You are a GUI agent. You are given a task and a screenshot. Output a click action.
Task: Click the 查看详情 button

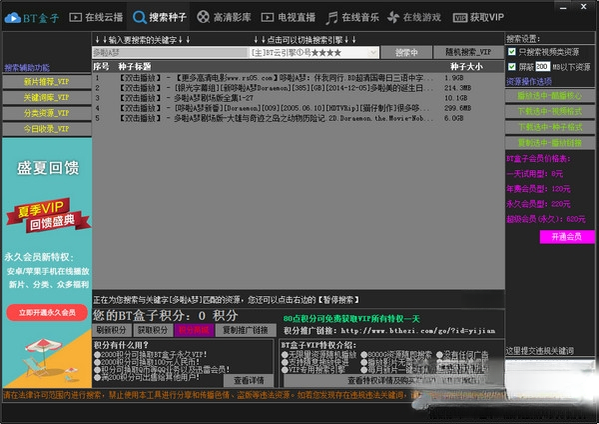click(249, 380)
